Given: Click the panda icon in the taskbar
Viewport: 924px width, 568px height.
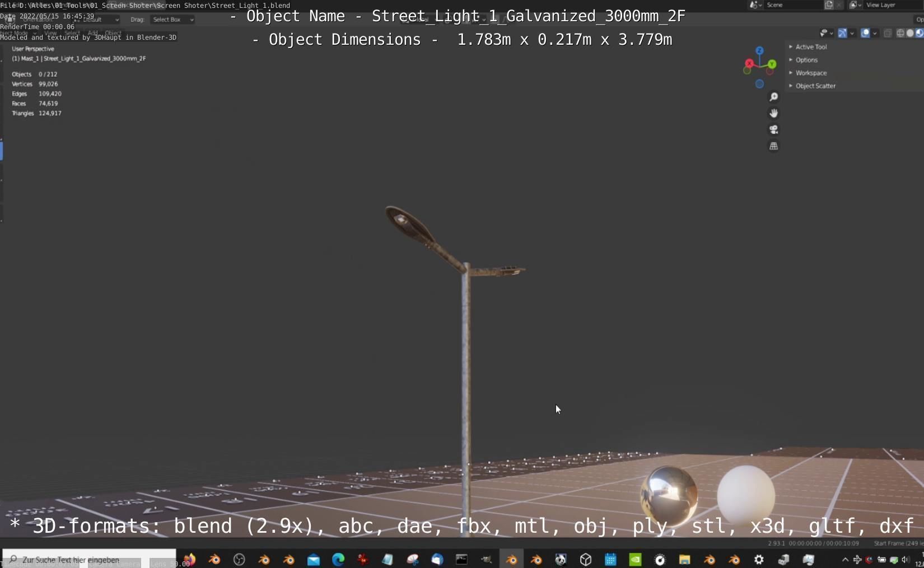Looking at the screenshot, I should (561, 559).
